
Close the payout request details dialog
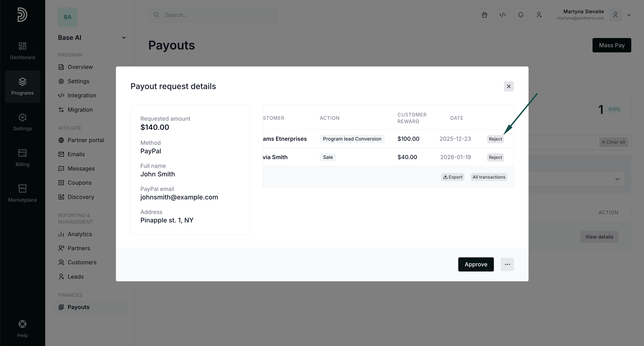tap(508, 86)
